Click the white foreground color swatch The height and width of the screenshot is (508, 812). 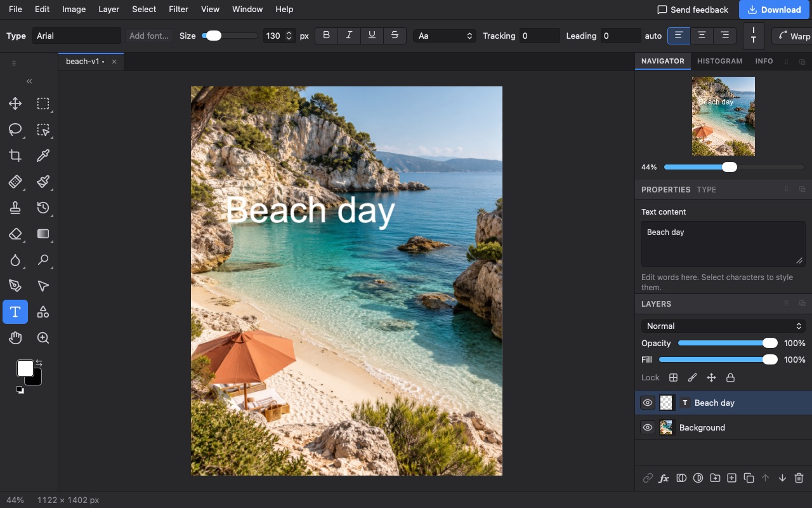[25, 368]
